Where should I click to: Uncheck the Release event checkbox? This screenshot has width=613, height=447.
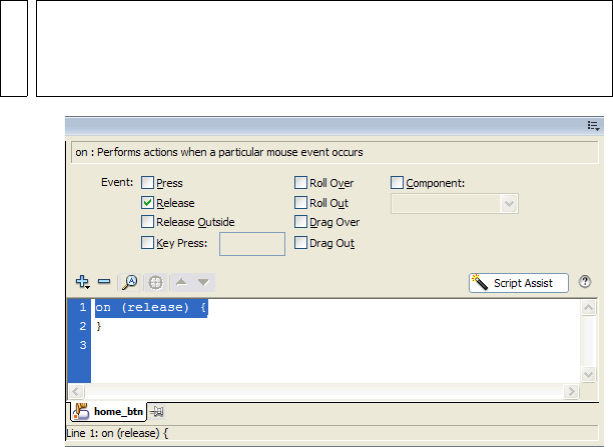point(148,203)
